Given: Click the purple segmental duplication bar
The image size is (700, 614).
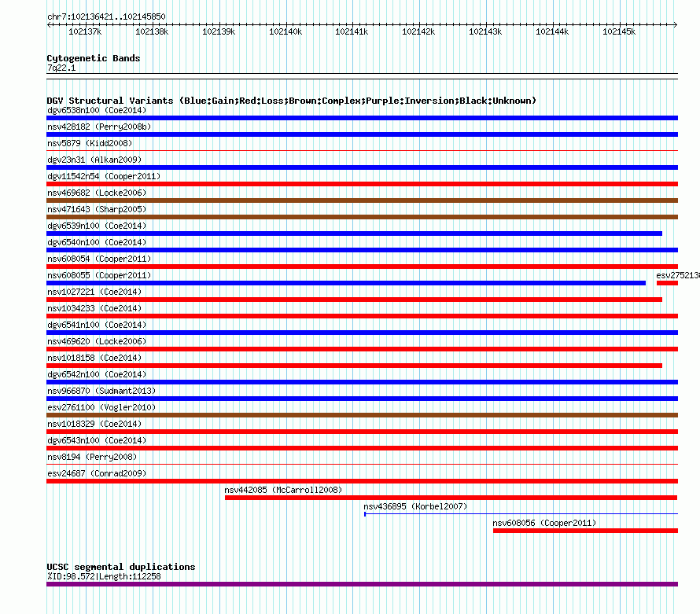Looking at the screenshot, I should tap(362, 584).
